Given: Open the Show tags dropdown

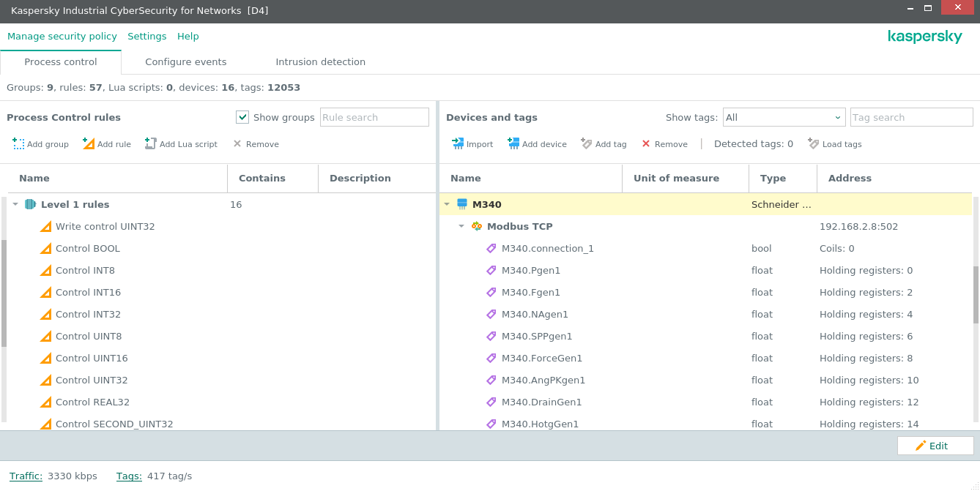Looking at the screenshot, I should (837, 116).
